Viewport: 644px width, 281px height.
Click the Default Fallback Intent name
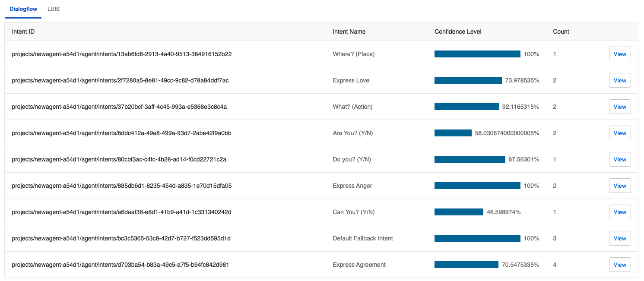pyautogui.click(x=363, y=238)
